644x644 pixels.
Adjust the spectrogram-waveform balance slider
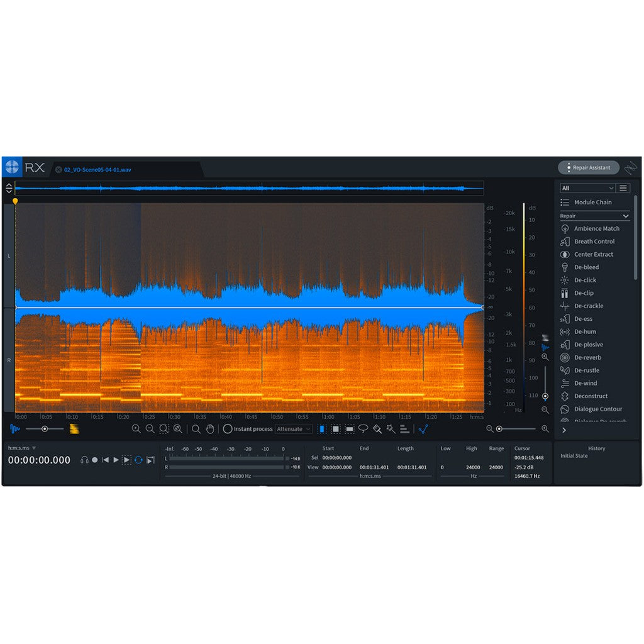(x=44, y=429)
